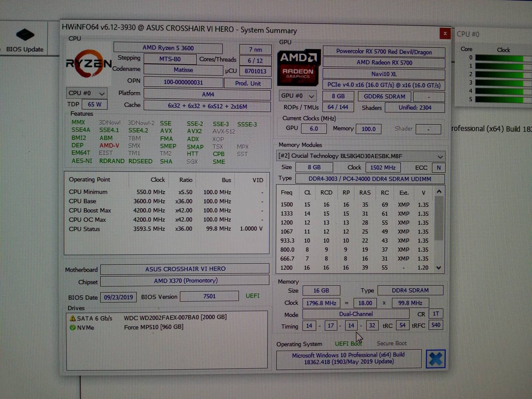The width and height of the screenshot is (532, 399).
Task: Click the DDR4-3003 / PC4-24000 type field
Action: [370, 179]
